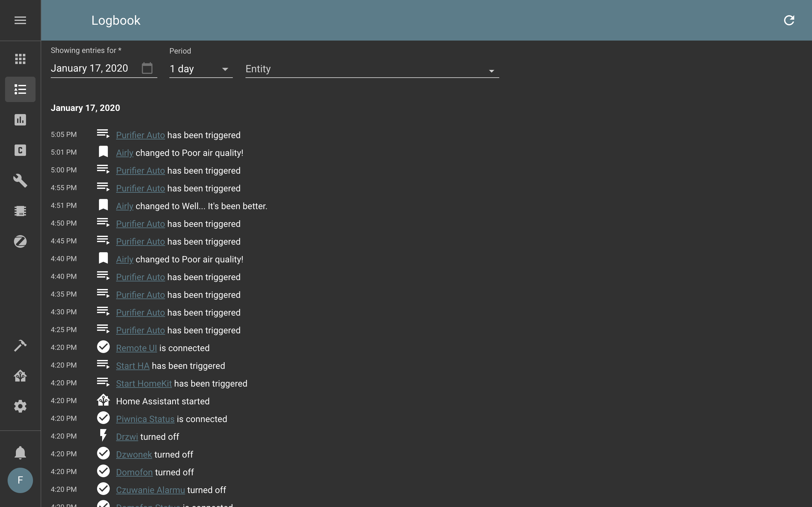812x507 pixels.
Task: Open the user profile avatar F
Action: (20, 480)
